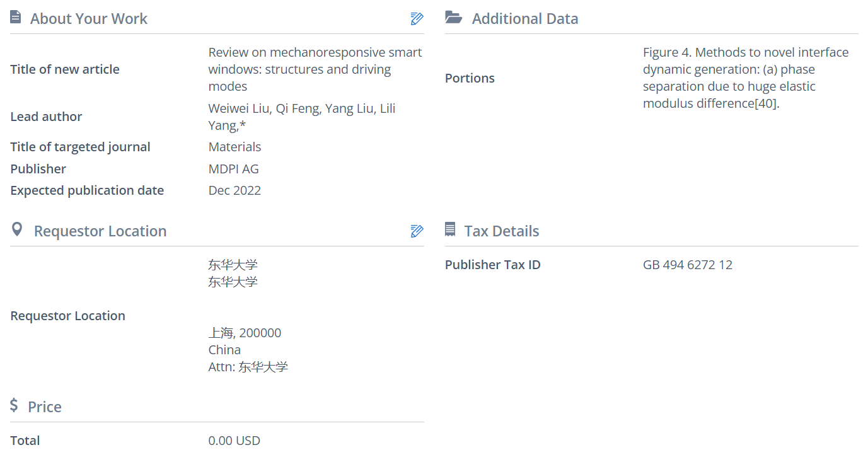Click the open folder icon beside Additional Data
This screenshot has height=462, width=868.
(453, 18)
